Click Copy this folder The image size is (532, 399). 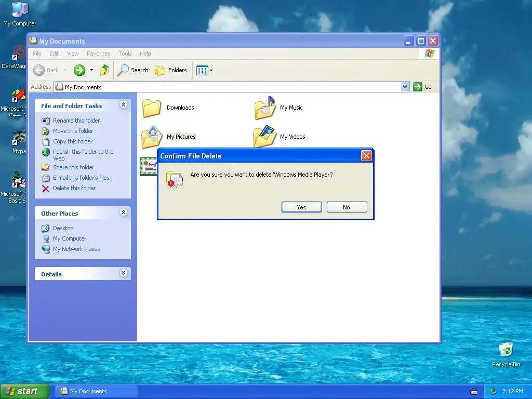point(73,141)
